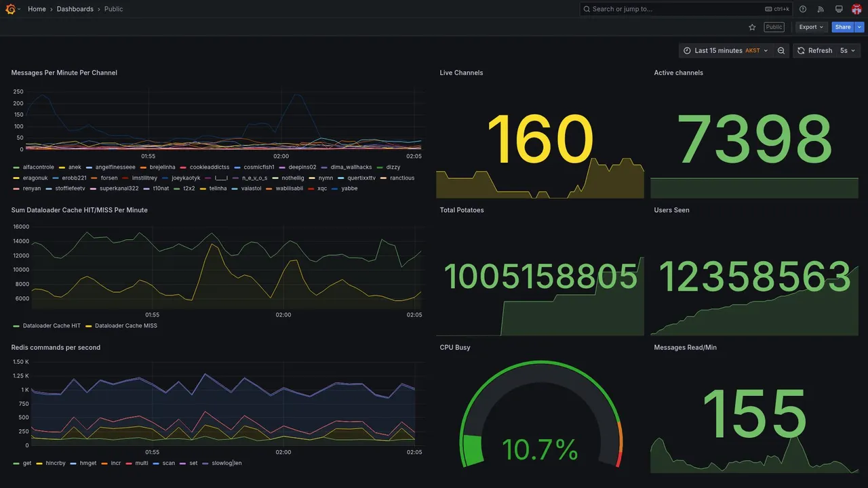Open the news feed RSS icon

[821, 9]
